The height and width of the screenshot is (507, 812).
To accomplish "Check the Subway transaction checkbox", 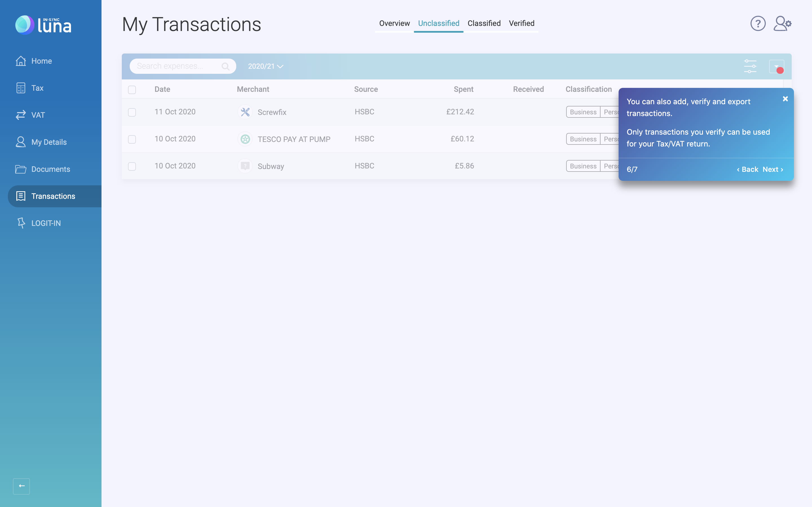I will 132,166.
